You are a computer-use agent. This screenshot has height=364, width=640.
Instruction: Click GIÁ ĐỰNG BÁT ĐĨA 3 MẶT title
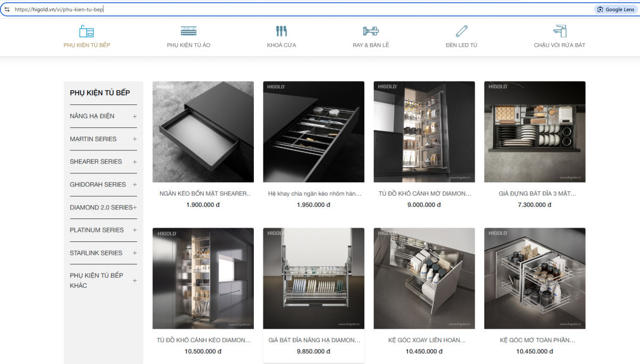[x=537, y=193]
